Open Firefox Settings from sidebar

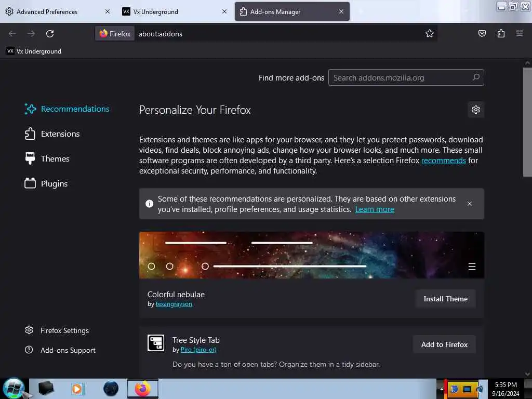pyautogui.click(x=57, y=330)
